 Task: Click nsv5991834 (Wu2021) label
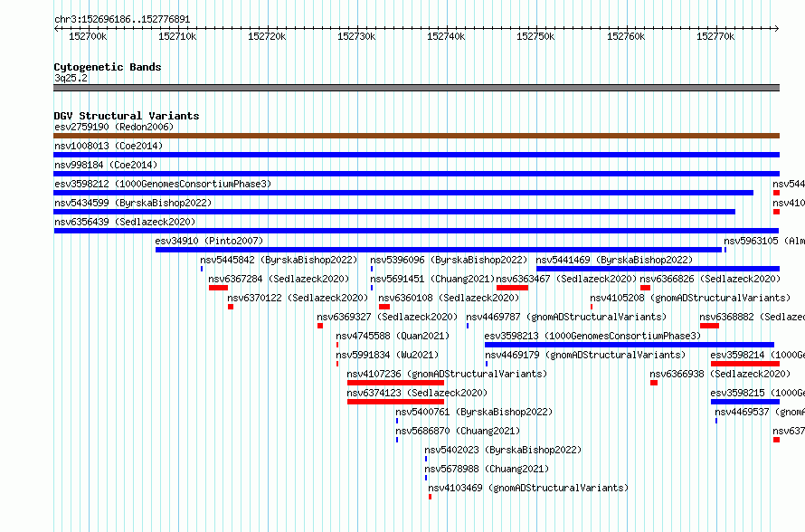[388, 355]
